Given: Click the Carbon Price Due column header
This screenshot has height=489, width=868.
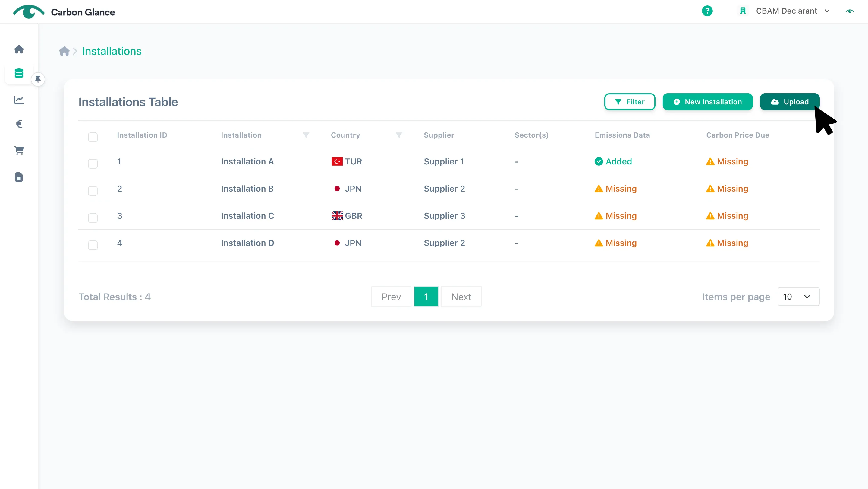Looking at the screenshot, I should [737, 135].
